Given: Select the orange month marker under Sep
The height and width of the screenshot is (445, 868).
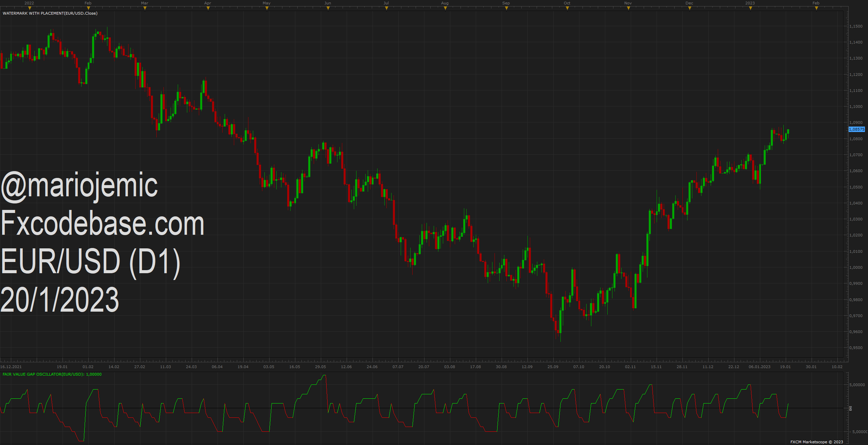Looking at the screenshot, I should point(506,8).
